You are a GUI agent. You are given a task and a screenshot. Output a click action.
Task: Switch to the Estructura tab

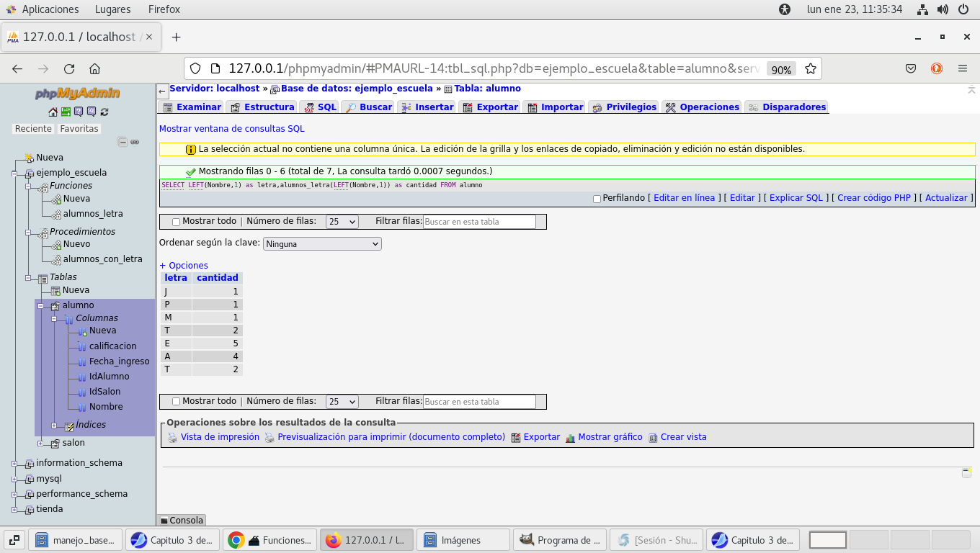click(262, 107)
